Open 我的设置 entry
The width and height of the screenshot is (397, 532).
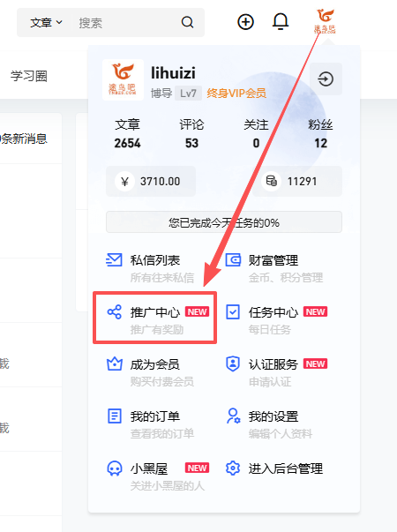tap(273, 416)
